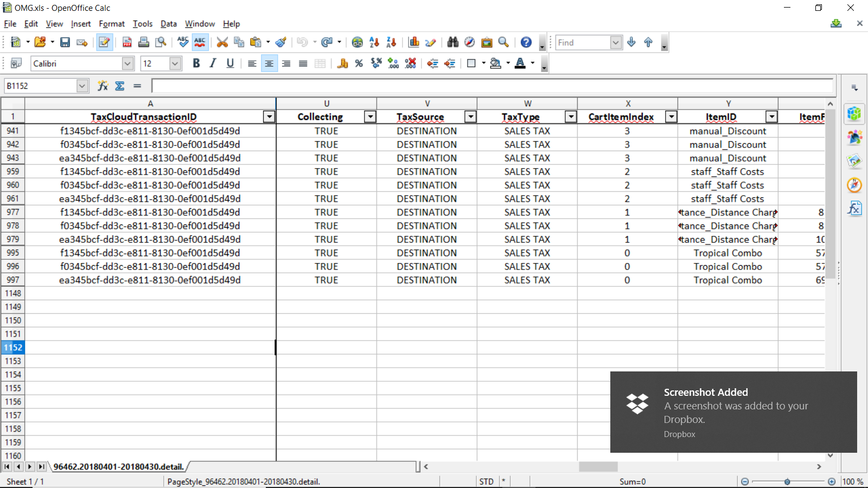Click the Save document icon
868x488 pixels.
65,42
